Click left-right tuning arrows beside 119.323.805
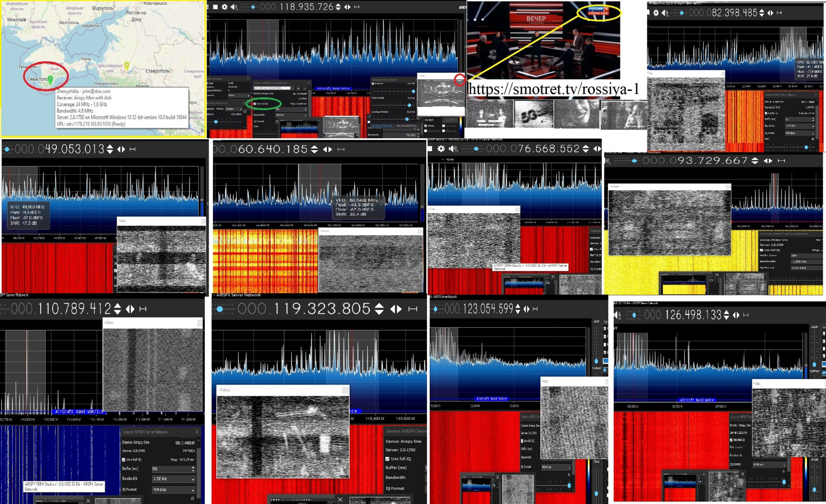 pos(396,309)
